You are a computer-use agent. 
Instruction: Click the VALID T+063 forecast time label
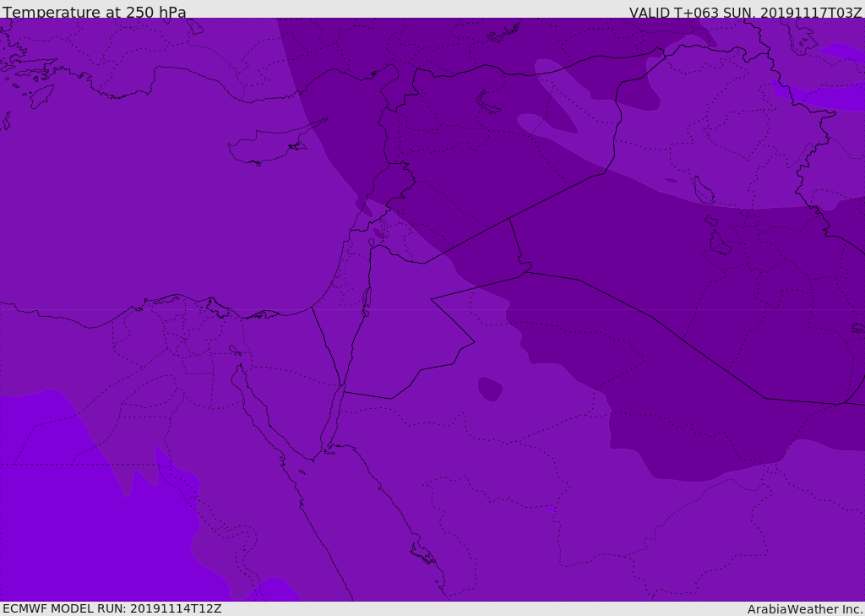(745, 13)
